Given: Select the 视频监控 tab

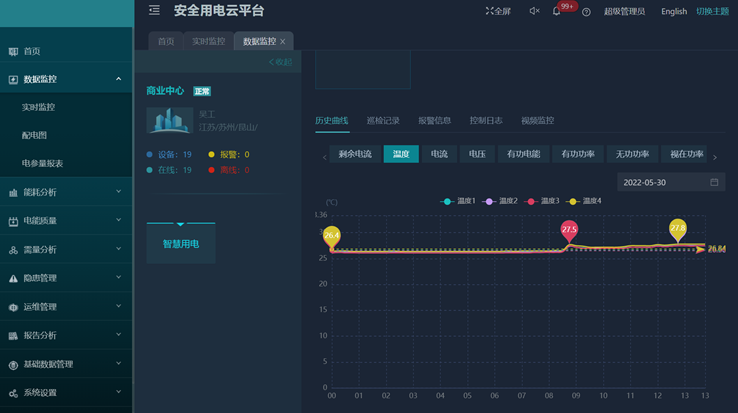Looking at the screenshot, I should pyautogui.click(x=537, y=121).
